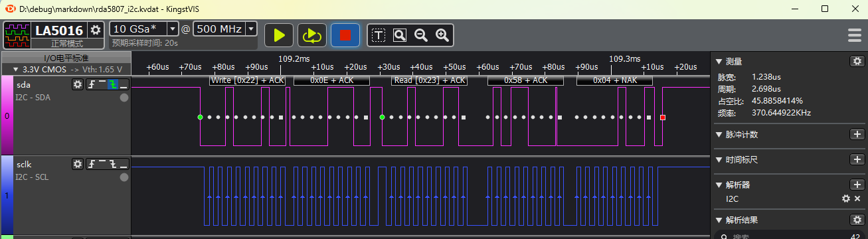Start single capture with green play button
This screenshot has width=868, height=239.
[x=279, y=35]
